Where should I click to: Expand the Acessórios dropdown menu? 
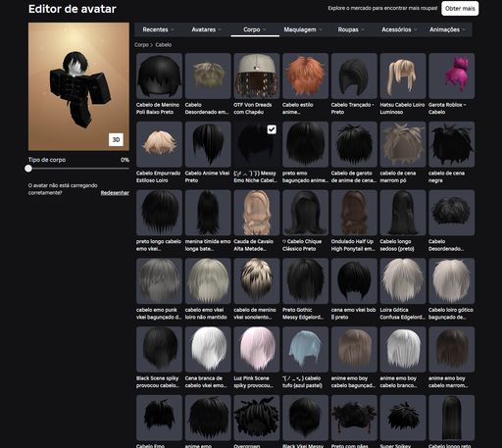coord(399,29)
